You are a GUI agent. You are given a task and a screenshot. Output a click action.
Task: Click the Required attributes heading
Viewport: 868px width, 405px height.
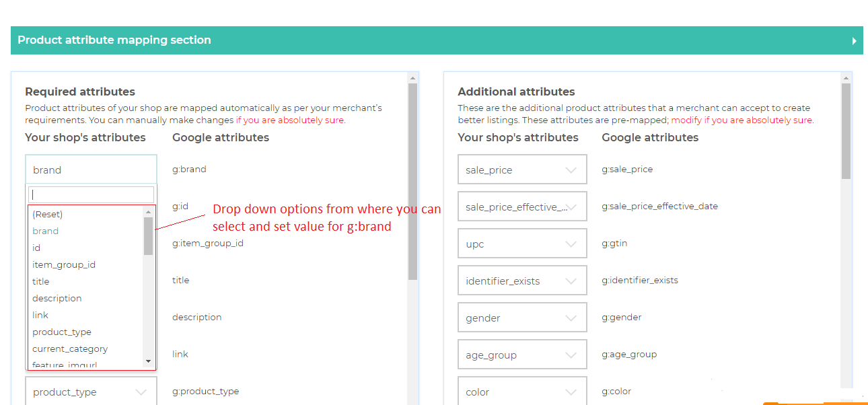80,91
